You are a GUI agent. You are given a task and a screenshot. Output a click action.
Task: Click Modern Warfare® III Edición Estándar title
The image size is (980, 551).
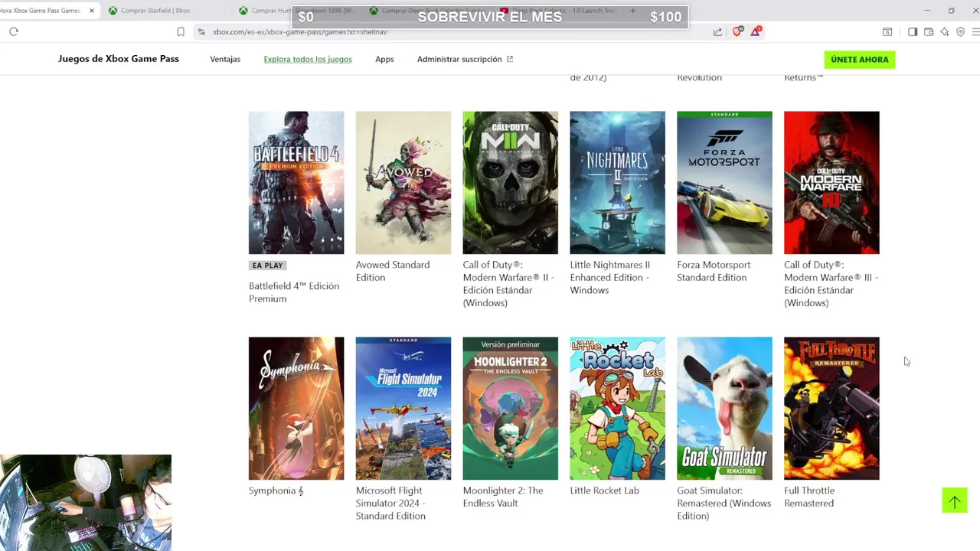point(831,284)
